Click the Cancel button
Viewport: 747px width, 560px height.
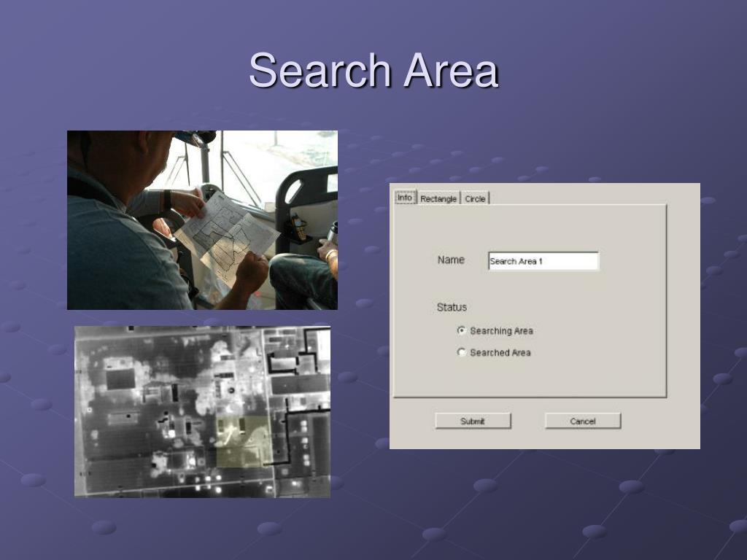coord(583,421)
